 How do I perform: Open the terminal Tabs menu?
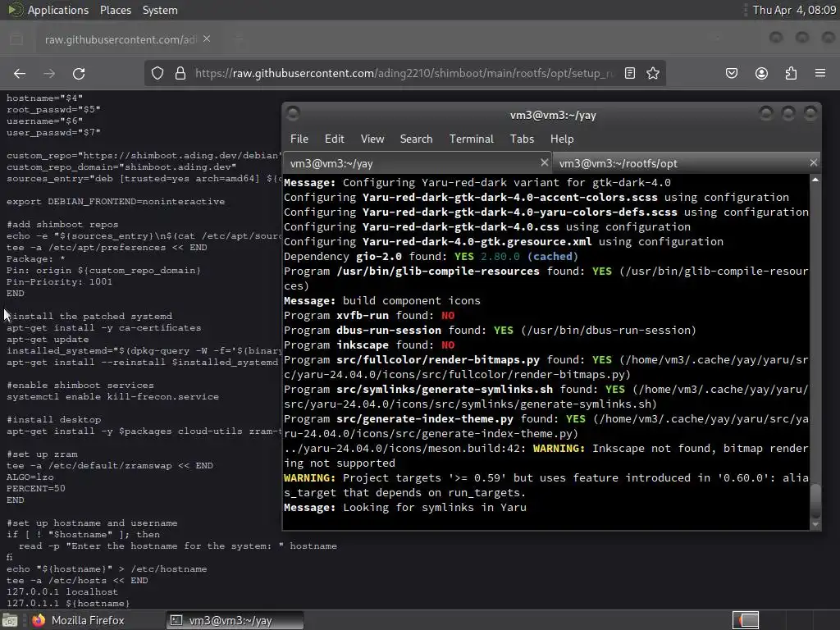522,139
